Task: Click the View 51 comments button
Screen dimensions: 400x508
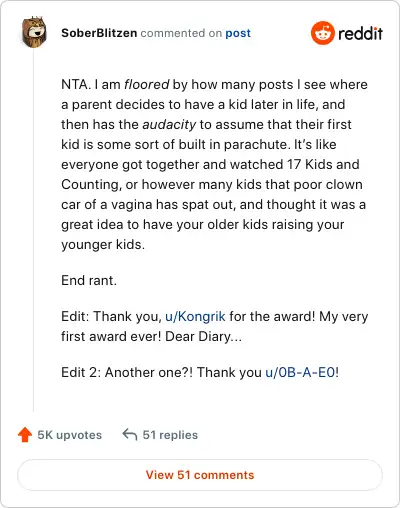Action: coord(200,475)
